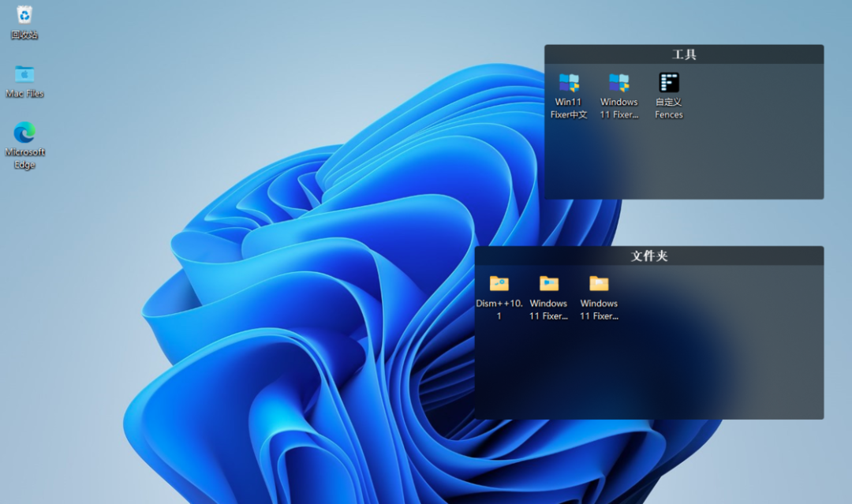This screenshot has height=504, width=852.
Task: Click the Dism++10.1 text label
Action: (499, 309)
